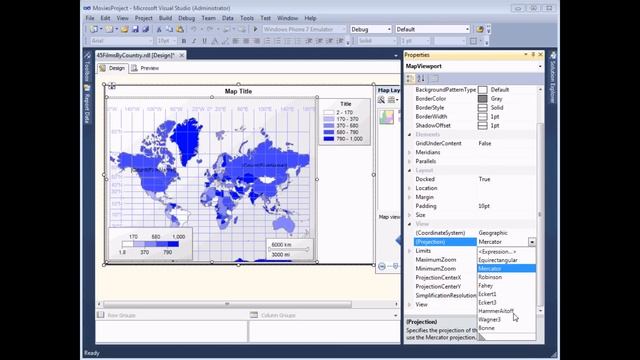Open the File menu
The height and width of the screenshot is (360, 640).
pos(90,18)
